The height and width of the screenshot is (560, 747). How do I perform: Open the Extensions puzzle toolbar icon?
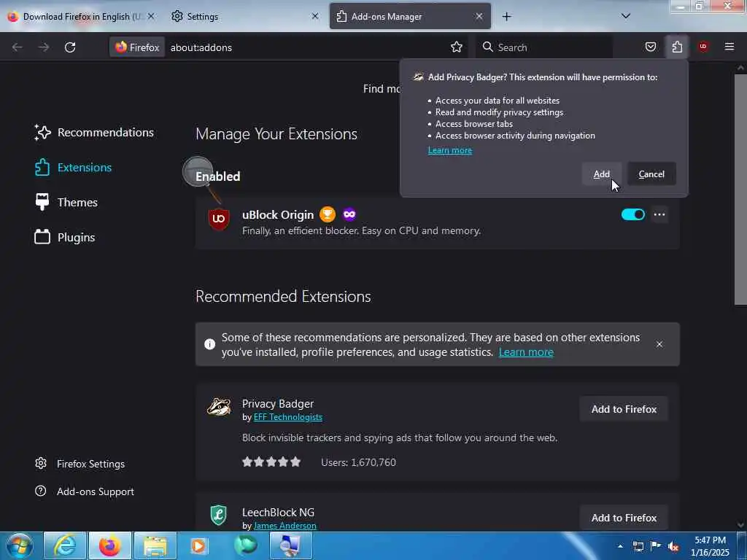pyautogui.click(x=677, y=47)
